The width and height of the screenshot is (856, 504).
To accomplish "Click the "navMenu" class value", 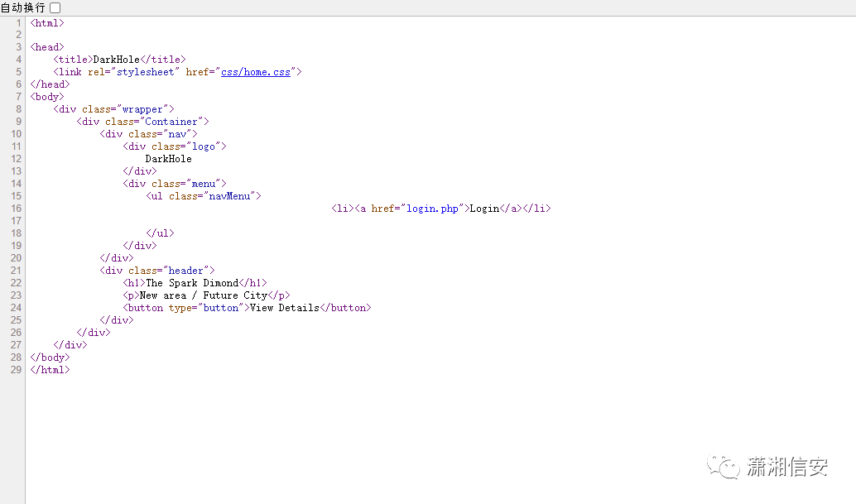I will pyautogui.click(x=229, y=196).
